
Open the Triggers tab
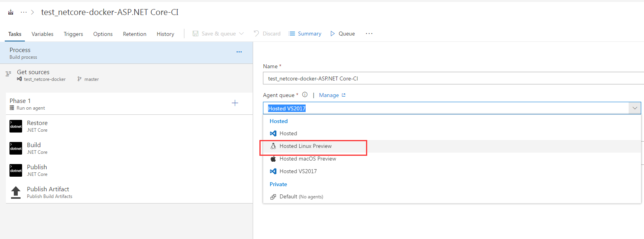click(73, 34)
